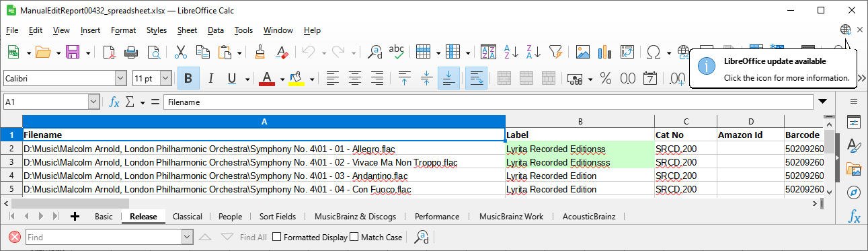Screen dimensions: 868x251
Task: Toggle Underline formatting
Action: 232,79
